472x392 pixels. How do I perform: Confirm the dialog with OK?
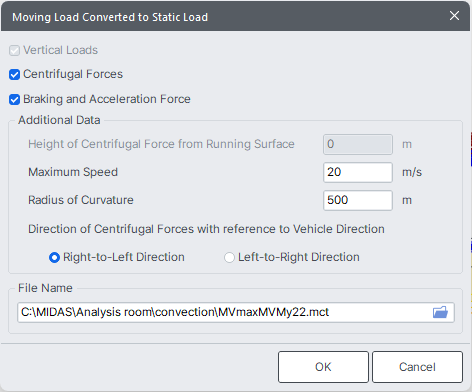point(323,367)
